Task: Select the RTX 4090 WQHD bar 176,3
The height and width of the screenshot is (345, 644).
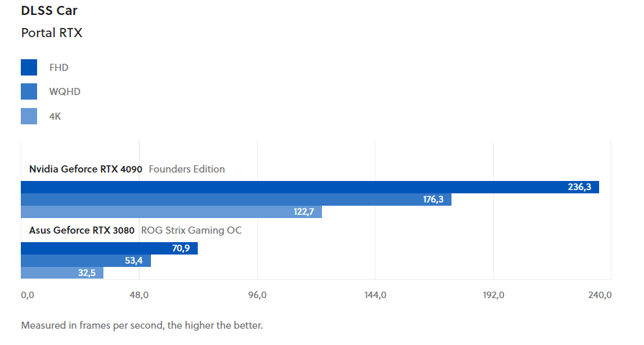Action: point(236,199)
